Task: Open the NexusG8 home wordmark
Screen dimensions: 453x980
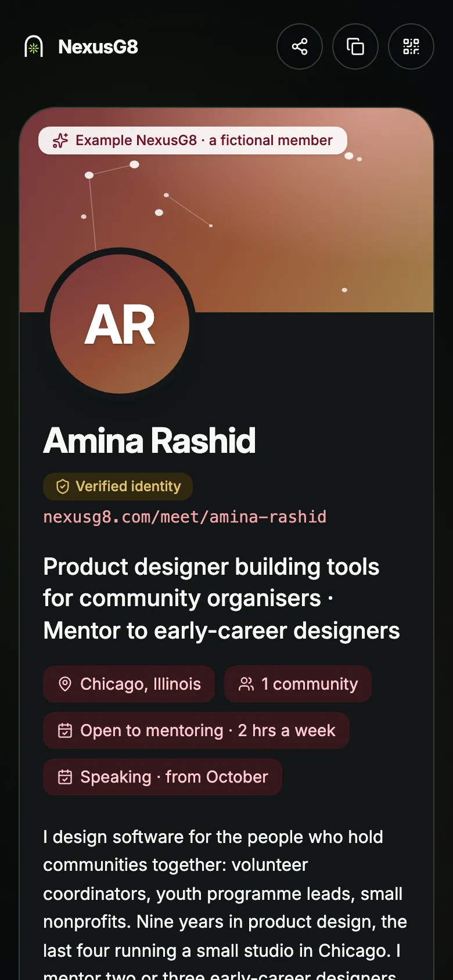Action: tap(98, 46)
